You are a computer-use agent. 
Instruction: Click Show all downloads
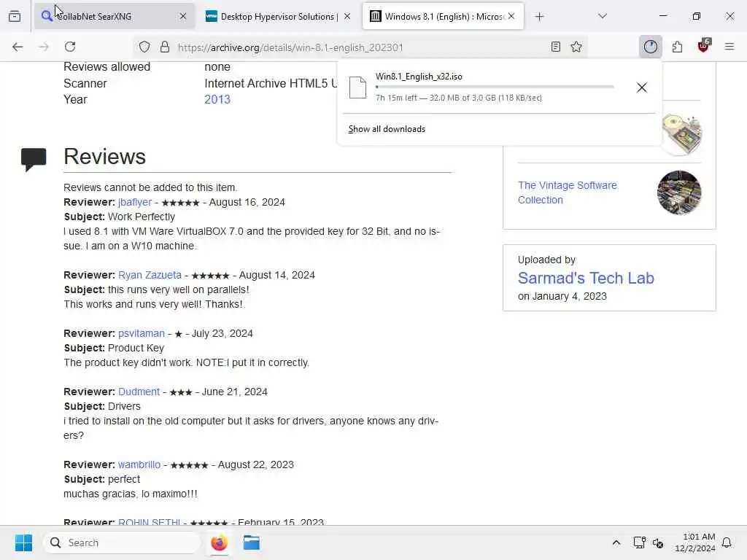click(x=387, y=129)
